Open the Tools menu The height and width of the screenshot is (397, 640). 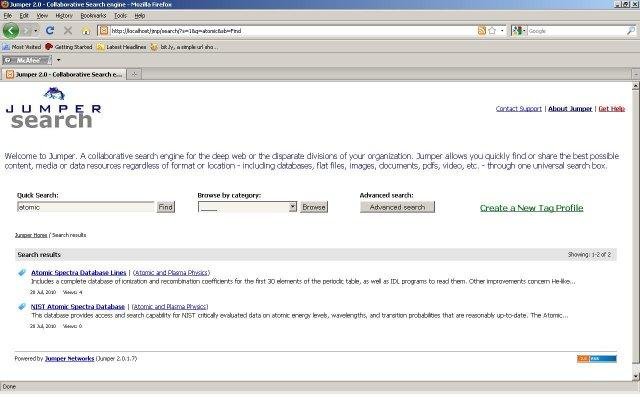tap(120, 16)
